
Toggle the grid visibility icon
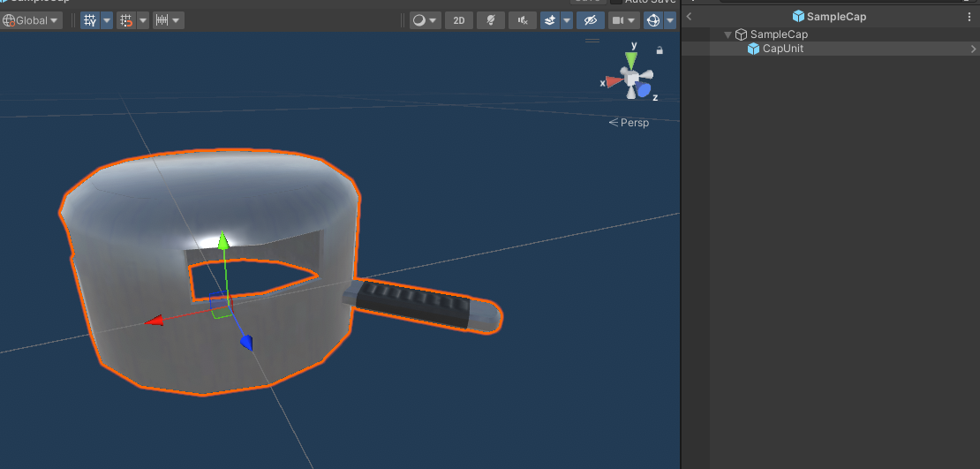[x=90, y=20]
